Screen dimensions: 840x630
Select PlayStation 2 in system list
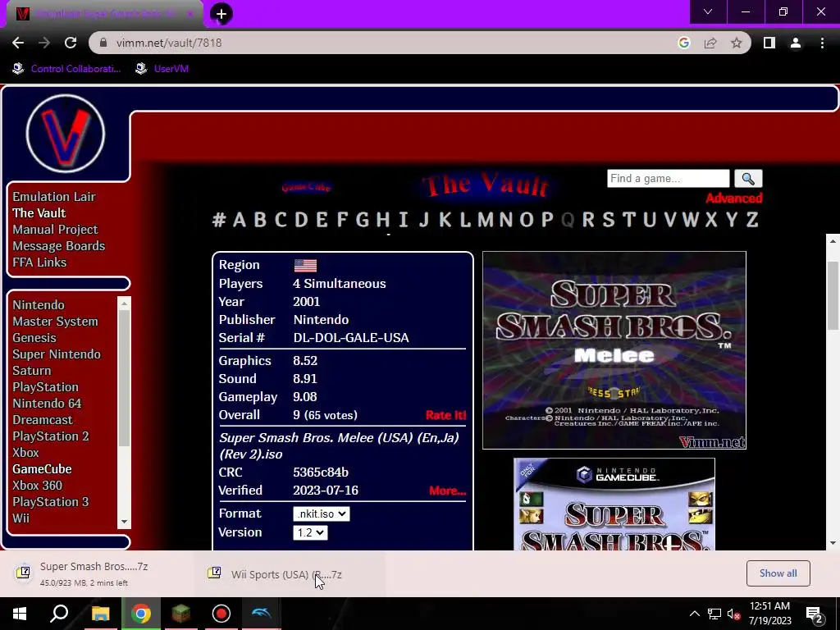pyautogui.click(x=51, y=436)
